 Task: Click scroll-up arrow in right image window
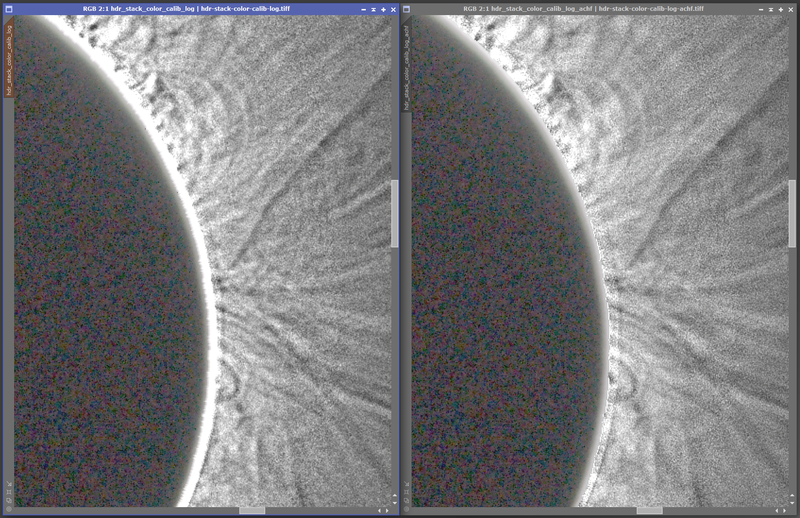[792, 495]
